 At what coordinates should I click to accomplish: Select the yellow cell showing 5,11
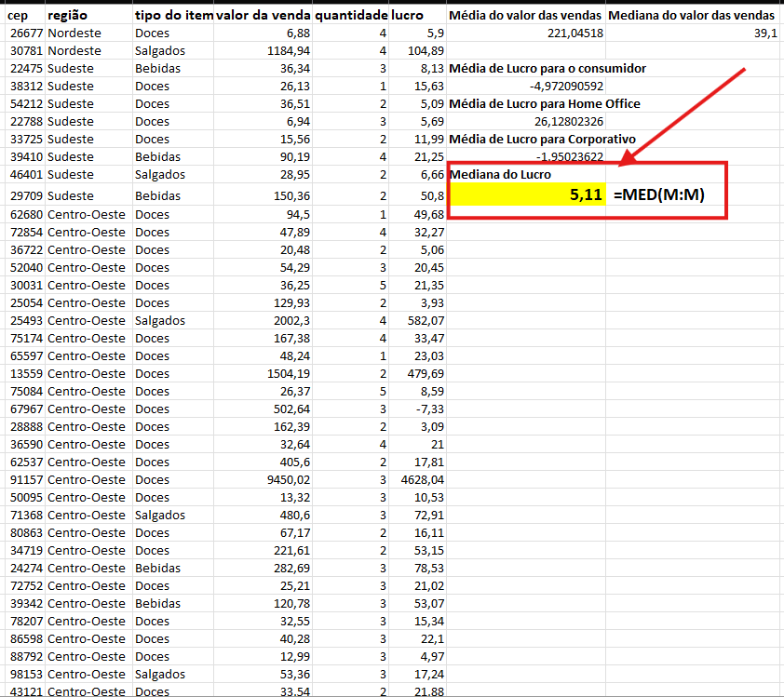tap(528, 194)
